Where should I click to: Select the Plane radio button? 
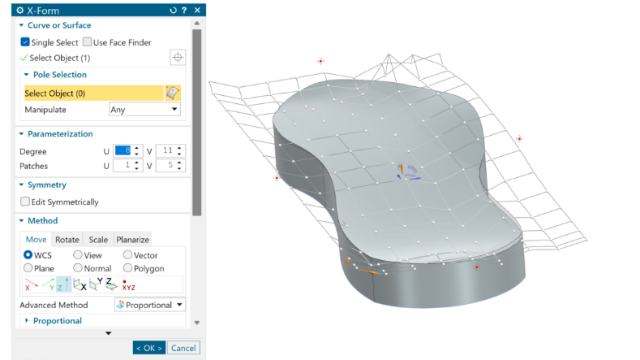click(x=28, y=268)
